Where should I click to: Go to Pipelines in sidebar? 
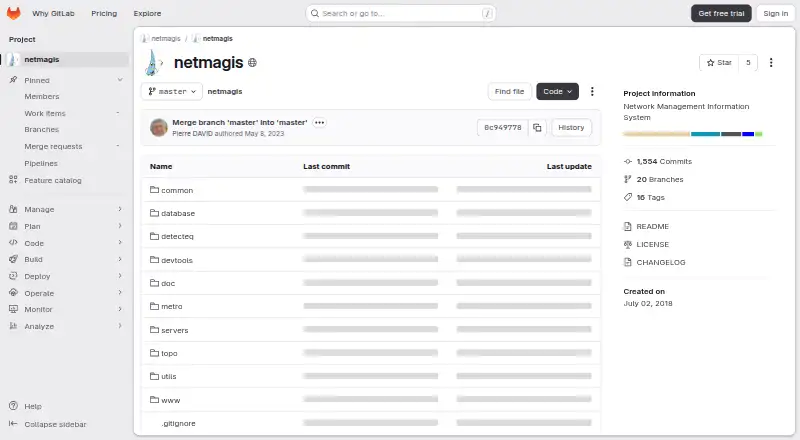point(41,163)
